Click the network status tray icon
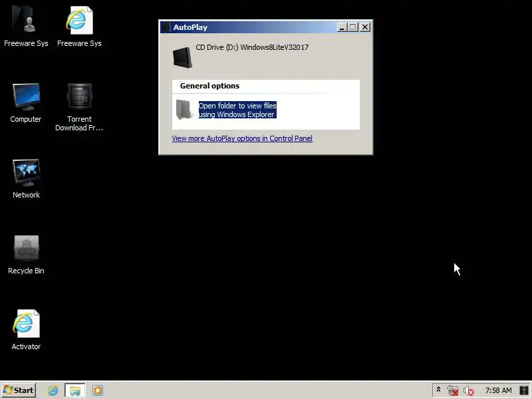This screenshot has height=399, width=532. click(453, 391)
